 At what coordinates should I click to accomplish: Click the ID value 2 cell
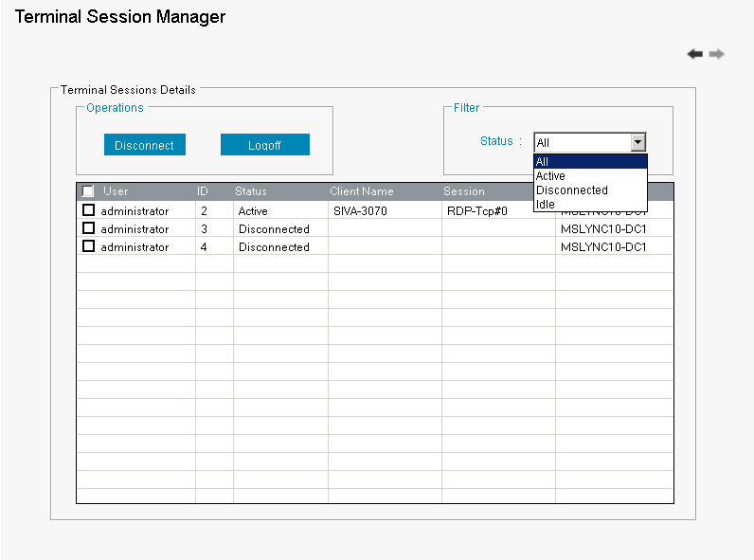pyautogui.click(x=204, y=210)
